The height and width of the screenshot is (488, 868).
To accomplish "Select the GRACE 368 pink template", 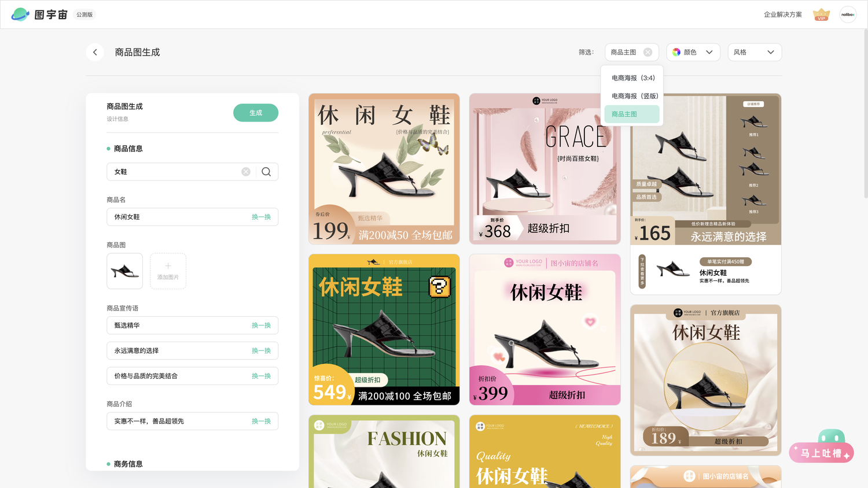I will pos(545,169).
